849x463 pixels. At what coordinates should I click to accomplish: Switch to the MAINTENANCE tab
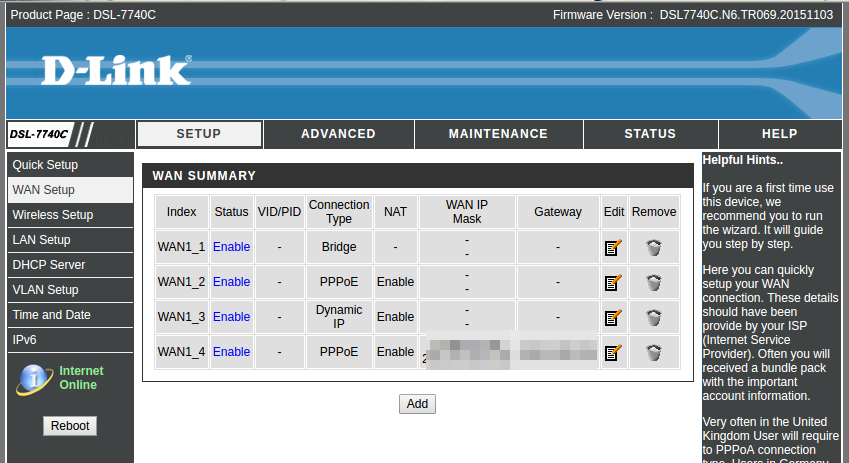point(498,134)
